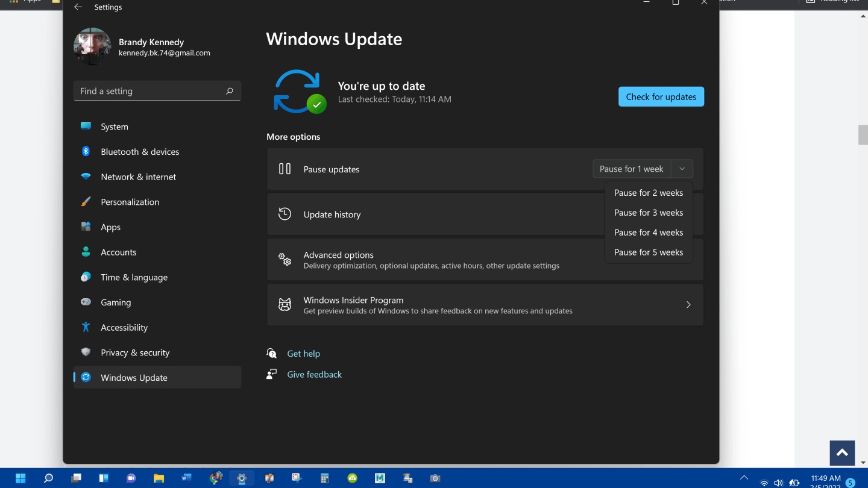The image size is (868, 488).
Task: Select Pause for 3 weeks option
Action: pyautogui.click(x=649, y=212)
